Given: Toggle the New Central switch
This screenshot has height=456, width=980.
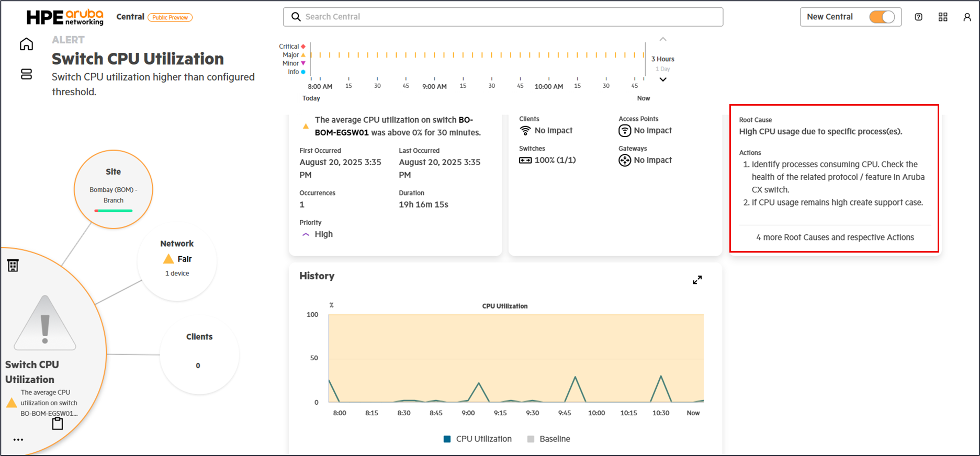Looking at the screenshot, I should click(x=882, y=17).
